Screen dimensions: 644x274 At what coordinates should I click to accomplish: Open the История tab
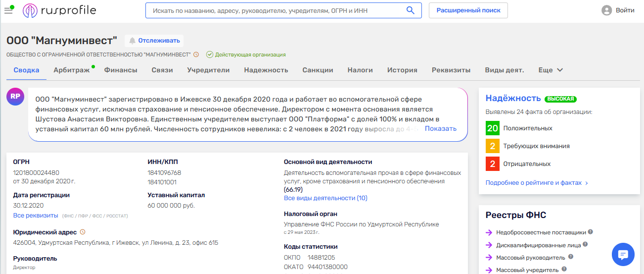click(402, 70)
